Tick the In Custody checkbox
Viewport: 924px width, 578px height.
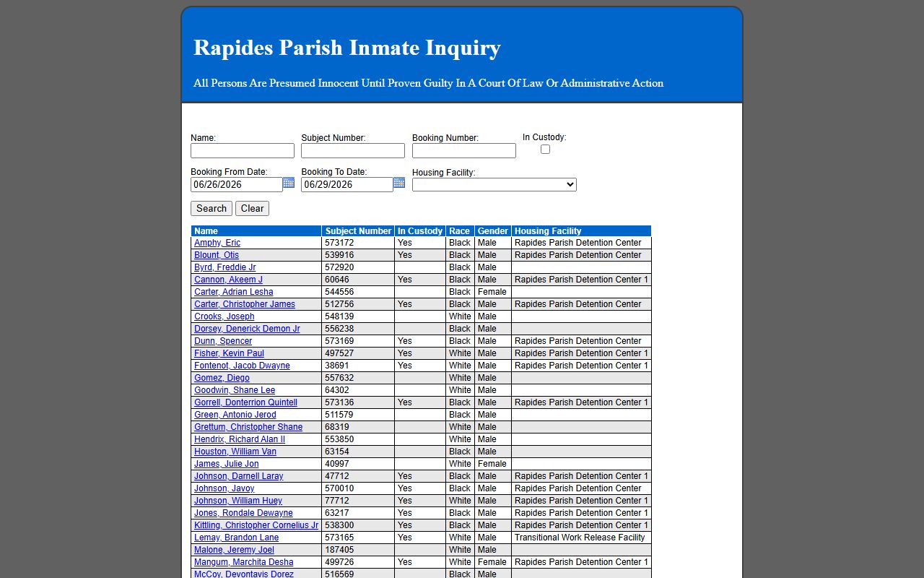tap(545, 149)
